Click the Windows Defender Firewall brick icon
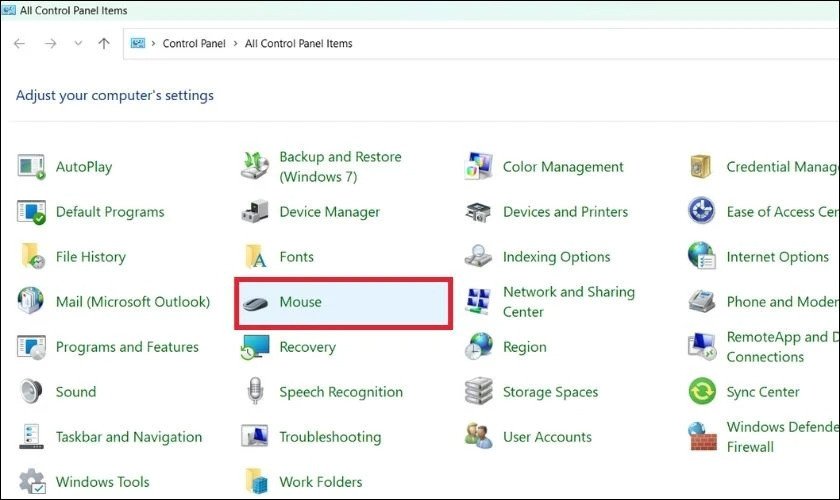Viewport: 840px width, 500px height. (x=702, y=437)
